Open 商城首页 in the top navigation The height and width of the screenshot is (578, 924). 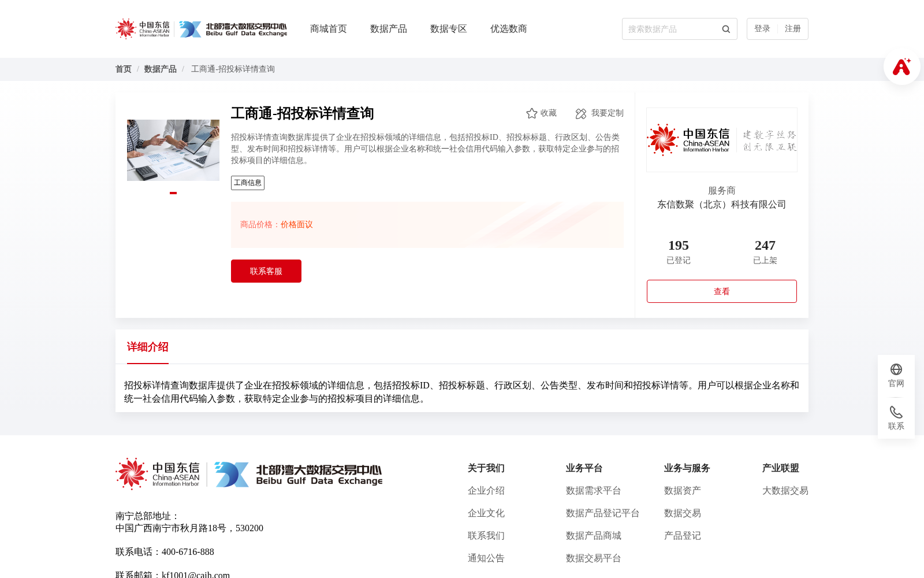click(x=329, y=29)
